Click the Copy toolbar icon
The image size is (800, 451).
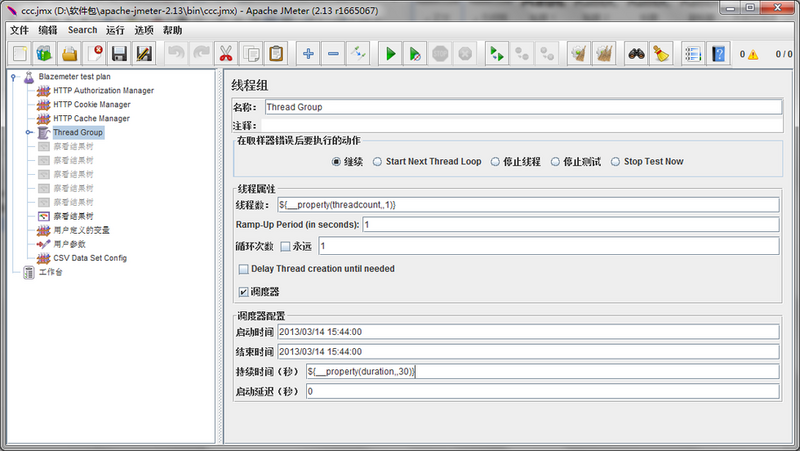(251, 54)
